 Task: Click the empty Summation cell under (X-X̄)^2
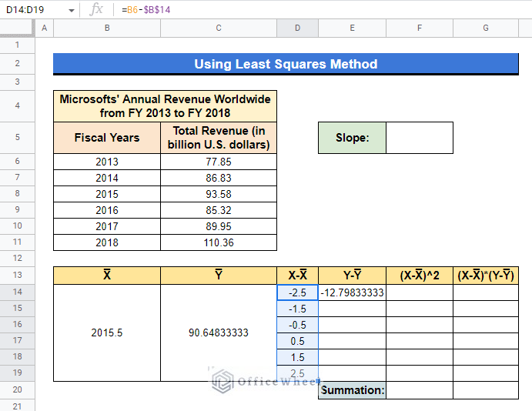(420, 390)
